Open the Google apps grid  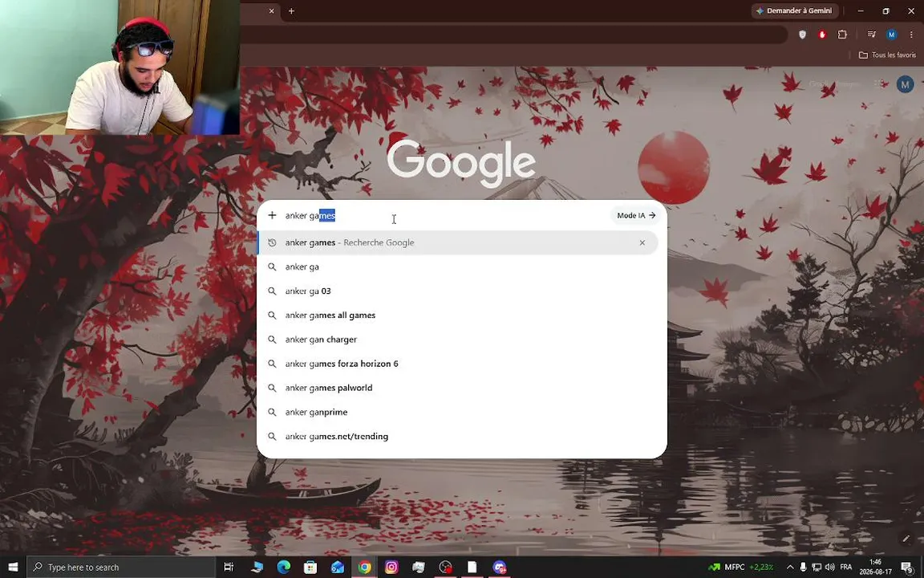click(879, 83)
